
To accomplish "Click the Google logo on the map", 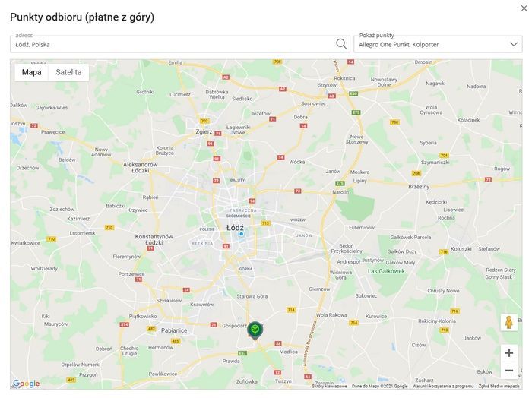I will 27,384.
